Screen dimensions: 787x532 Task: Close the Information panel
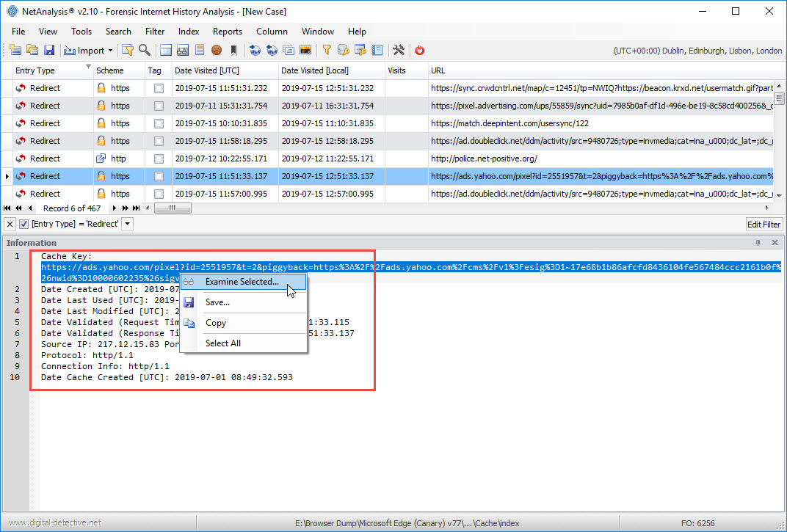[x=775, y=242]
